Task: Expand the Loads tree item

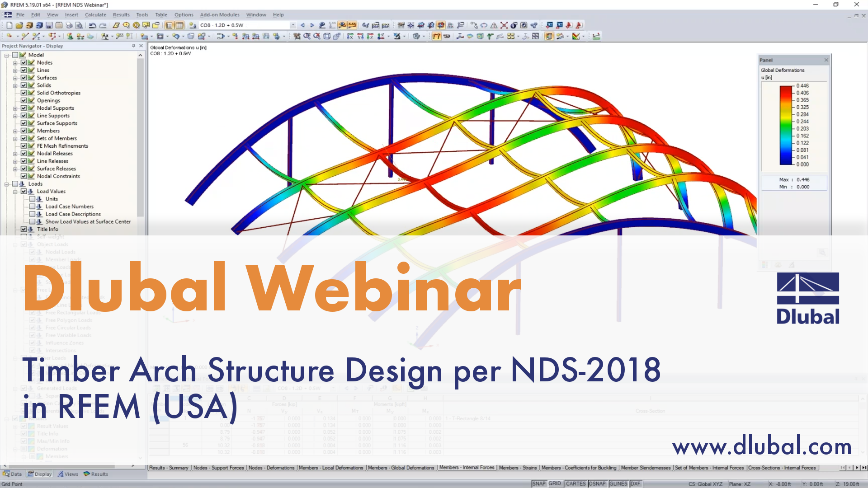Action: (x=5, y=183)
